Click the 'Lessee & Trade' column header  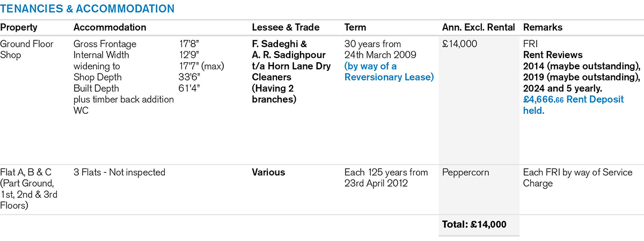(286, 27)
